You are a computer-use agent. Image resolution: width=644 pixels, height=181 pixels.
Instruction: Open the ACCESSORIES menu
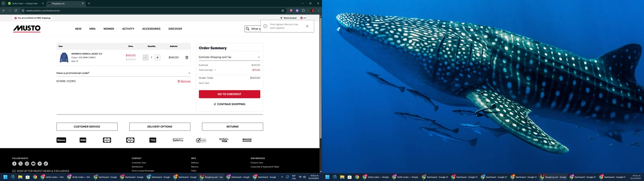click(x=151, y=29)
